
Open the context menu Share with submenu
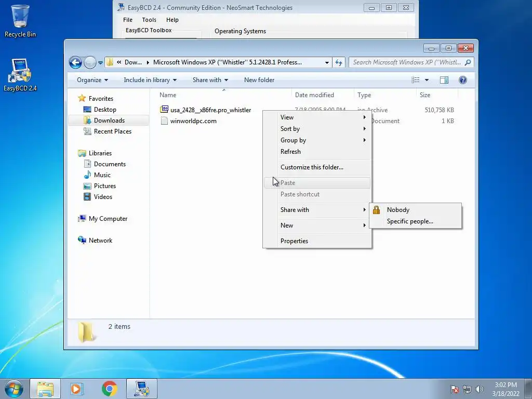pyautogui.click(x=317, y=210)
